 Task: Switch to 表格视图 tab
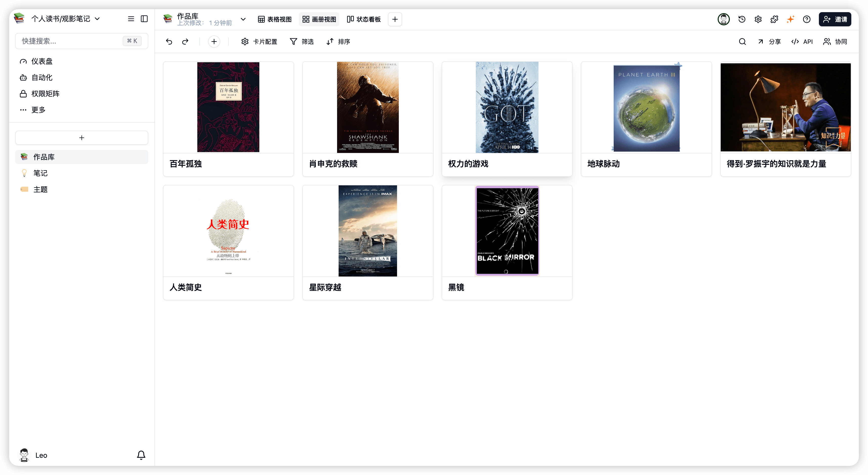(275, 19)
